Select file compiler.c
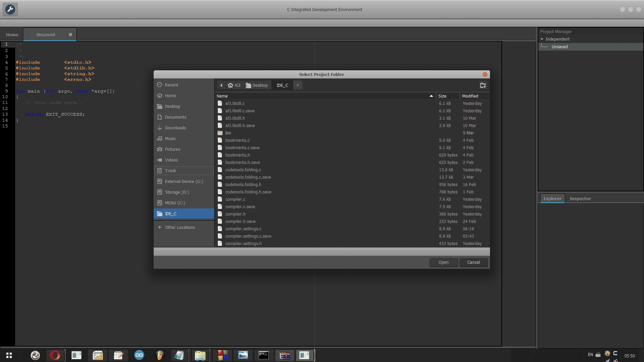This screenshot has width=644, height=362. pos(352,199)
